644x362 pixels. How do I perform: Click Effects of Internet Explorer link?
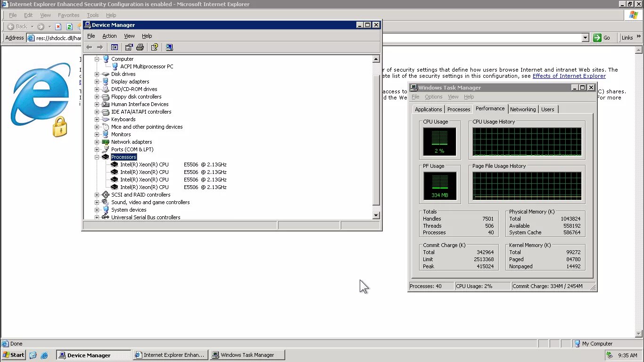click(x=569, y=76)
